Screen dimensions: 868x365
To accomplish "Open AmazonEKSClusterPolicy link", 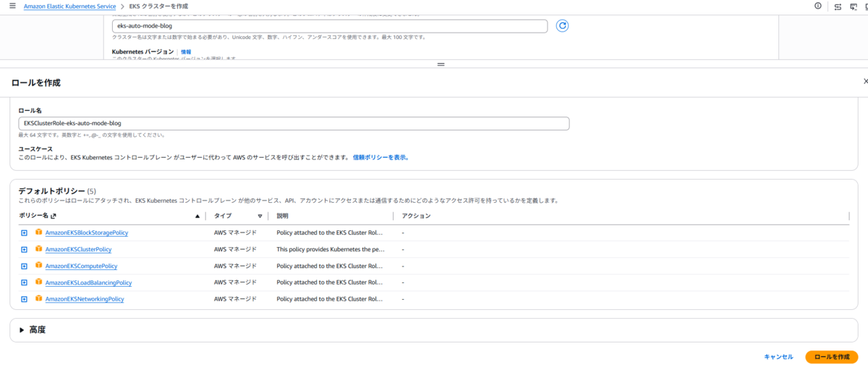I will tap(78, 249).
